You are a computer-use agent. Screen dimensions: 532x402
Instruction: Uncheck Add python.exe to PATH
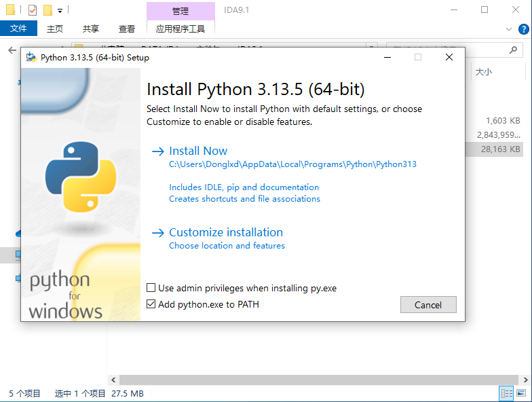point(151,304)
